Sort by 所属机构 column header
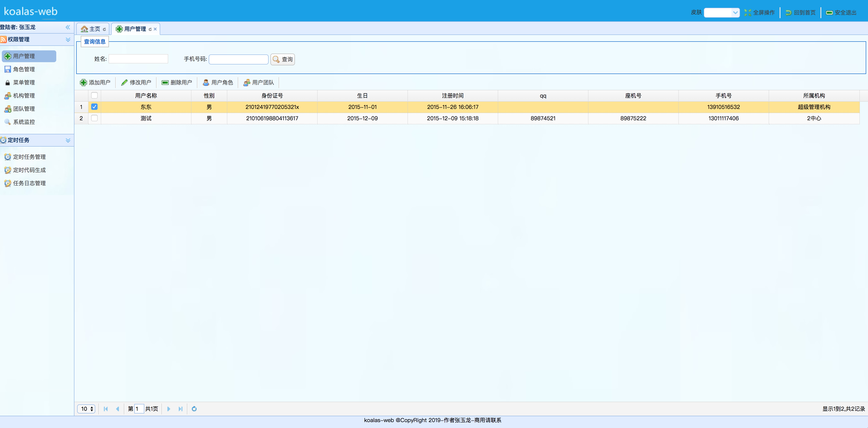The width and height of the screenshot is (868, 428). pyautogui.click(x=814, y=96)
